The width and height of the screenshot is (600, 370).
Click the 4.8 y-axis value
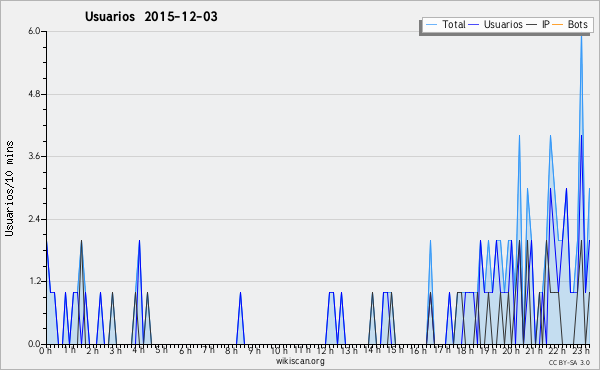(x=34, y=94)
